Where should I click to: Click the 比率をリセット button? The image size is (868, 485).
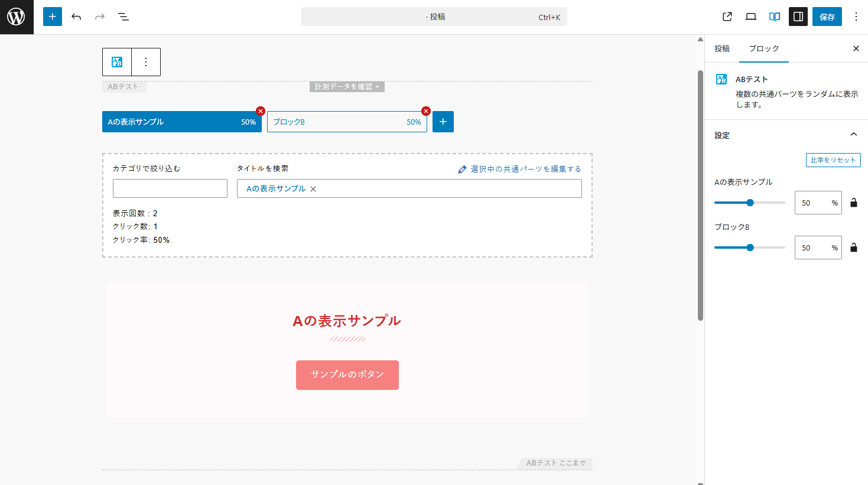833,160
